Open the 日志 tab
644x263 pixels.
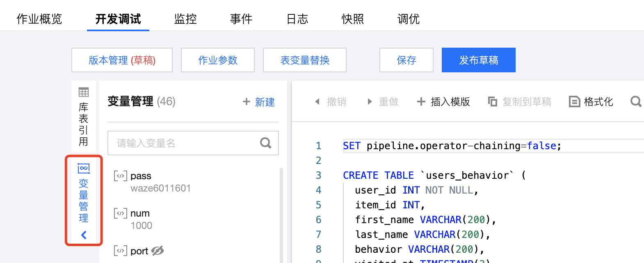tap(297, 19)
